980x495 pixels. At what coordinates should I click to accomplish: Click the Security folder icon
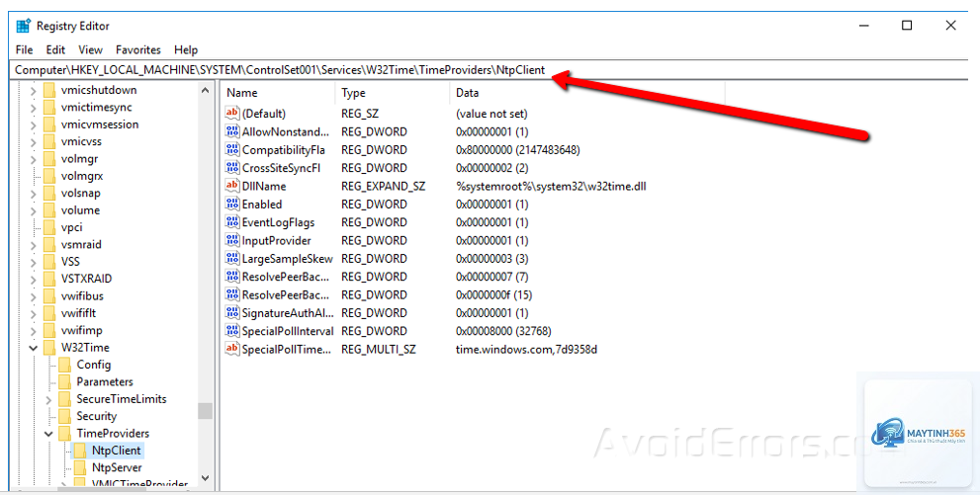click(x=65, y=416)
